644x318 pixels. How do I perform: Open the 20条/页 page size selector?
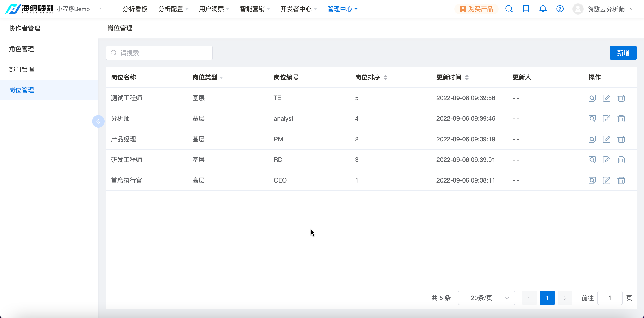pyautogui.click(x=486, y=298)
